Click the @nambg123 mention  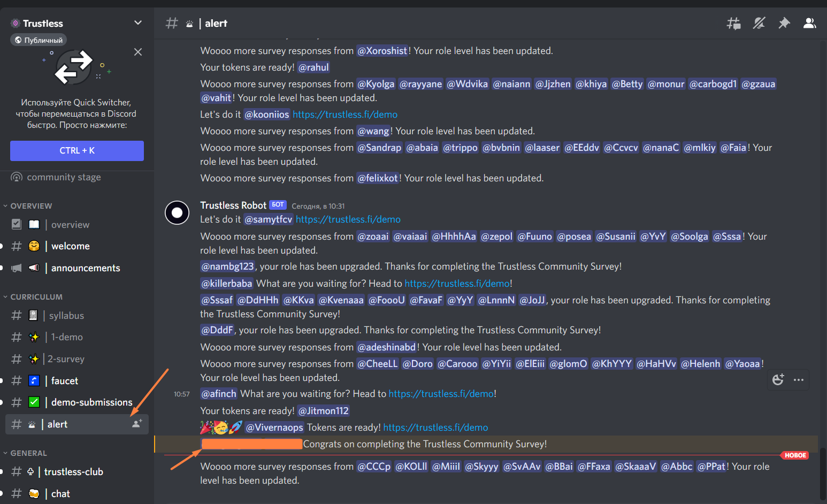point(227,266)
